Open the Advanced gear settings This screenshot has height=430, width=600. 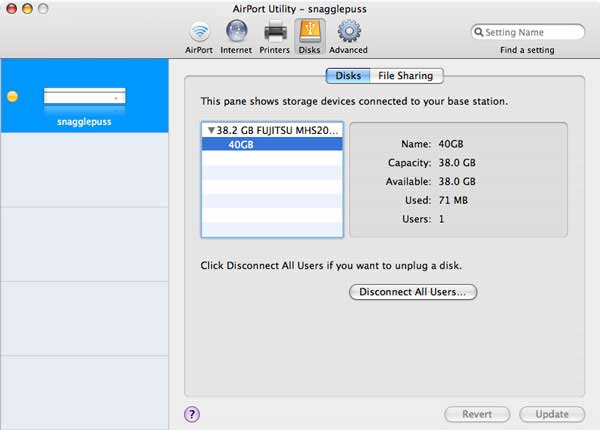click(348, 35)
